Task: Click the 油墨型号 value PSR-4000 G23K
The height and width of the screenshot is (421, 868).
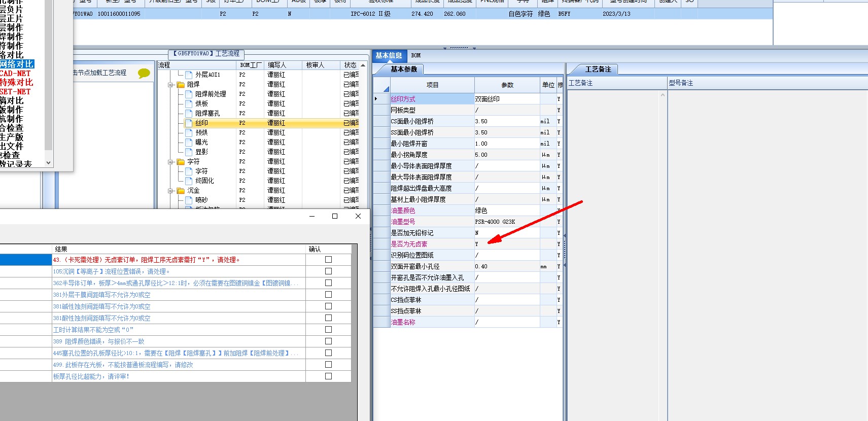Action: 507,222
